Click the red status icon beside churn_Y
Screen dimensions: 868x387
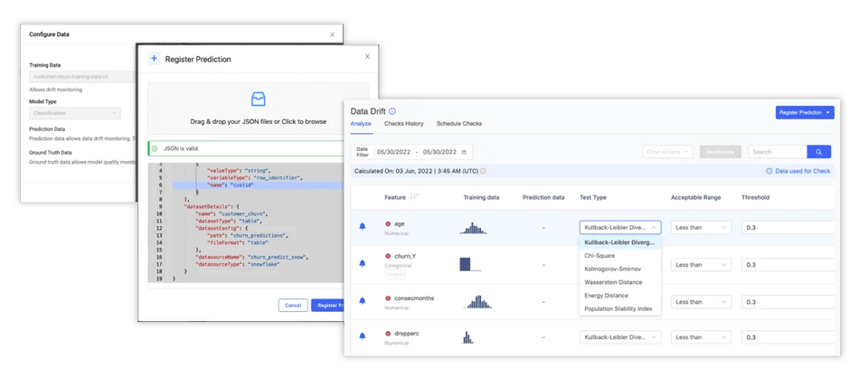(388, 256)
